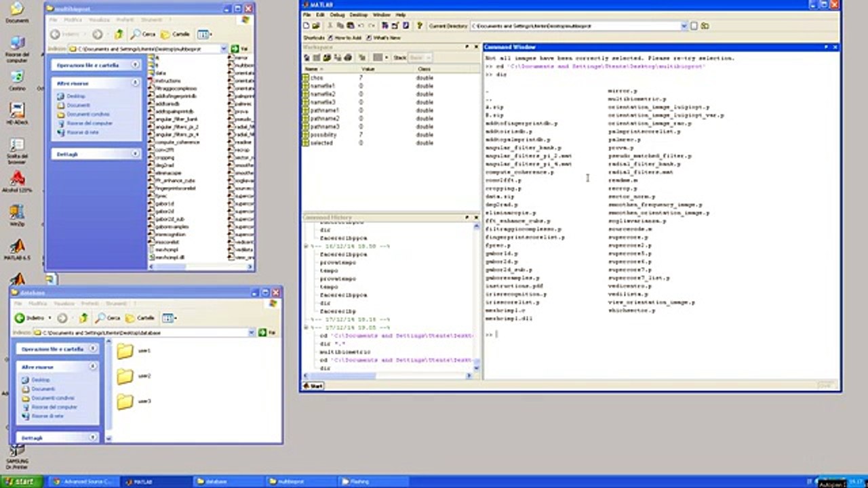Click the Up folder icon in multibioprot window
Image resolution: width=868 pixels, height=488 pixels.
119,34
